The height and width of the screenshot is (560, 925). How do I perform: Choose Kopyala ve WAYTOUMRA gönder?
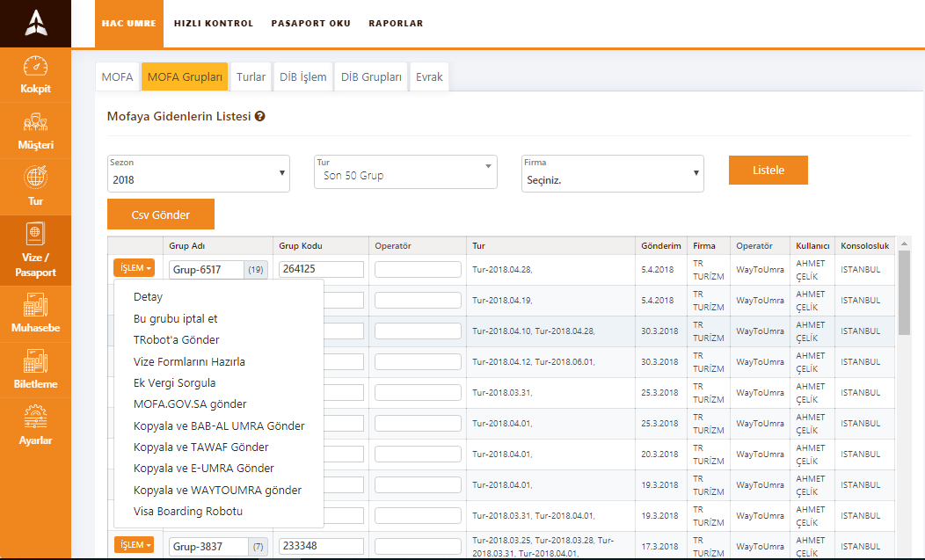point(217,491)
